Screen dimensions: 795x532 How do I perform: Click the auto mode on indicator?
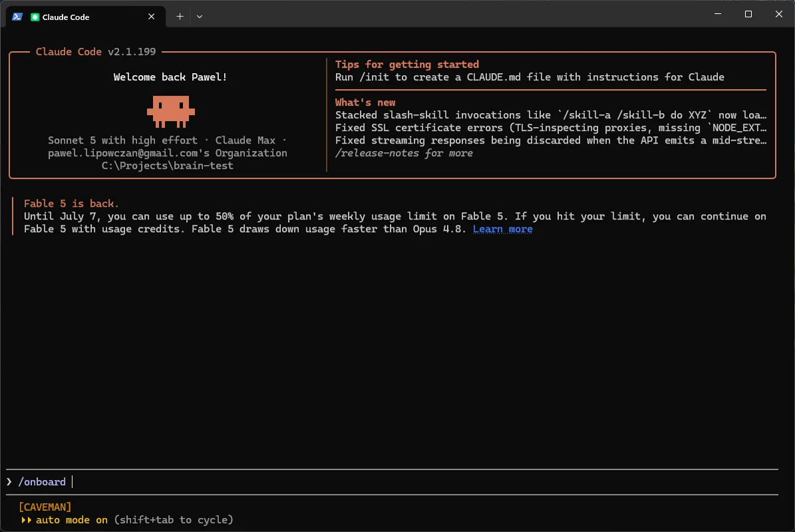pyautogui.click(x=71, y=520)
